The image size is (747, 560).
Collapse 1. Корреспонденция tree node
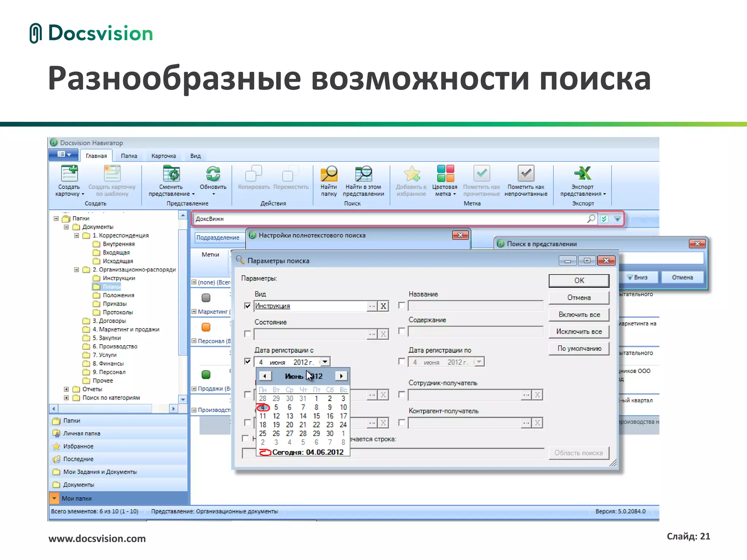tap(77, 236)
